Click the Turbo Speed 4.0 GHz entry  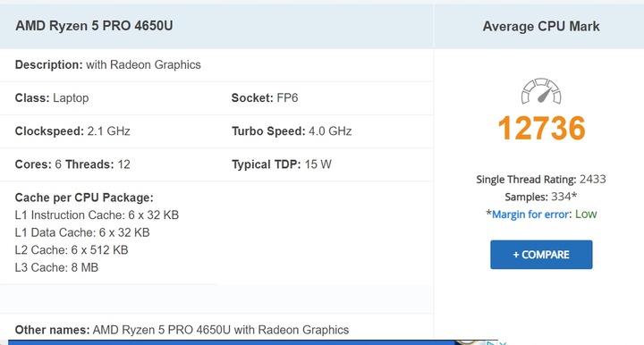click(x=292, y=131)
